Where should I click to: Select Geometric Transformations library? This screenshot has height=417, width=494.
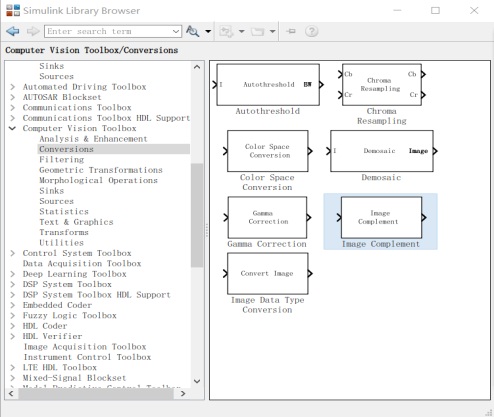pos(101,170)
